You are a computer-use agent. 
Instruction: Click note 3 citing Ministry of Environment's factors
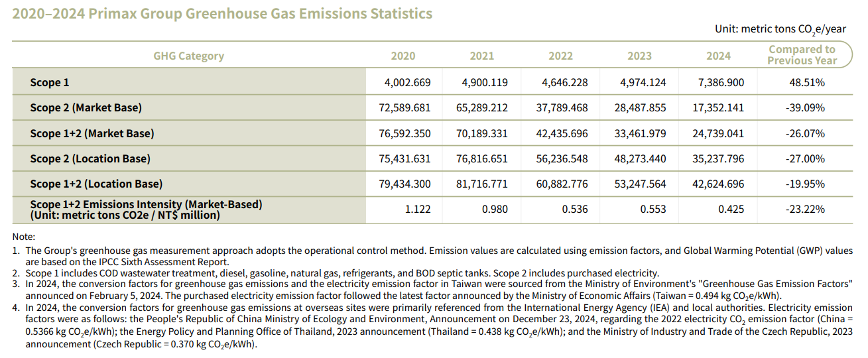tap(432, 289)
